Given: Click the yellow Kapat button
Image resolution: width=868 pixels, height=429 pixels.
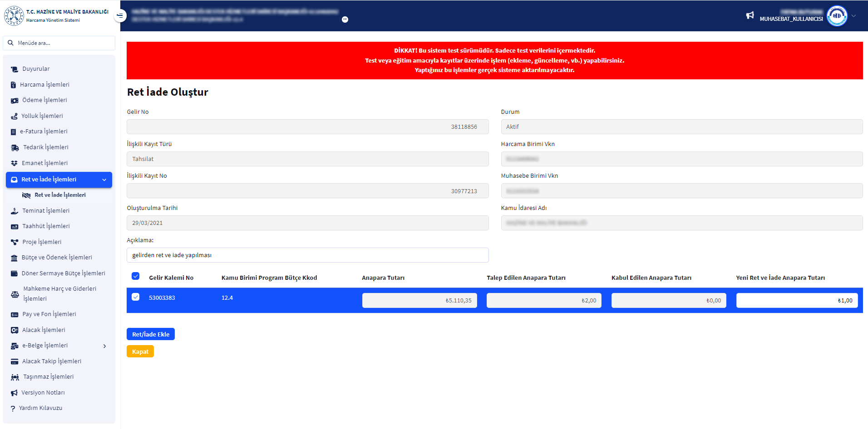Looking at the screenshot, I should pos(140,351).
